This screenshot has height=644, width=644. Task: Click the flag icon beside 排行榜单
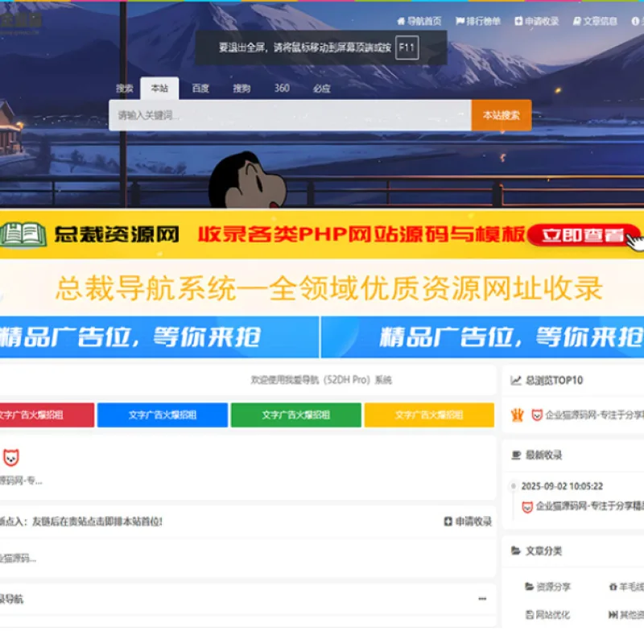pos(460,21)
